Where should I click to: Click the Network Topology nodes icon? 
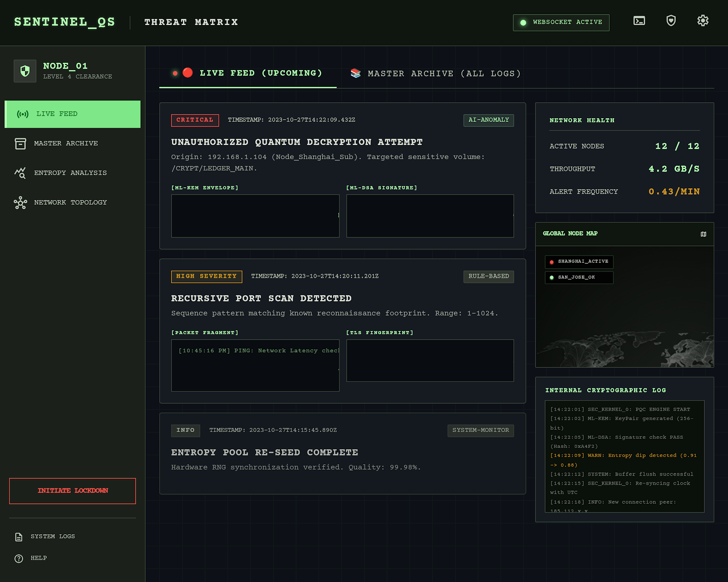coord(20,202)
